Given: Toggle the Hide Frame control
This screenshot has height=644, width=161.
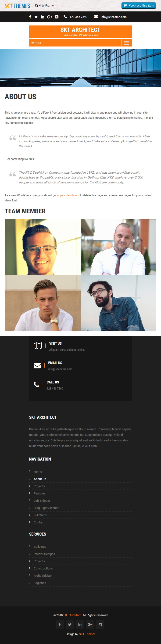Looking at the screenshot, I should pyautogui.click(x=44, y=6).
